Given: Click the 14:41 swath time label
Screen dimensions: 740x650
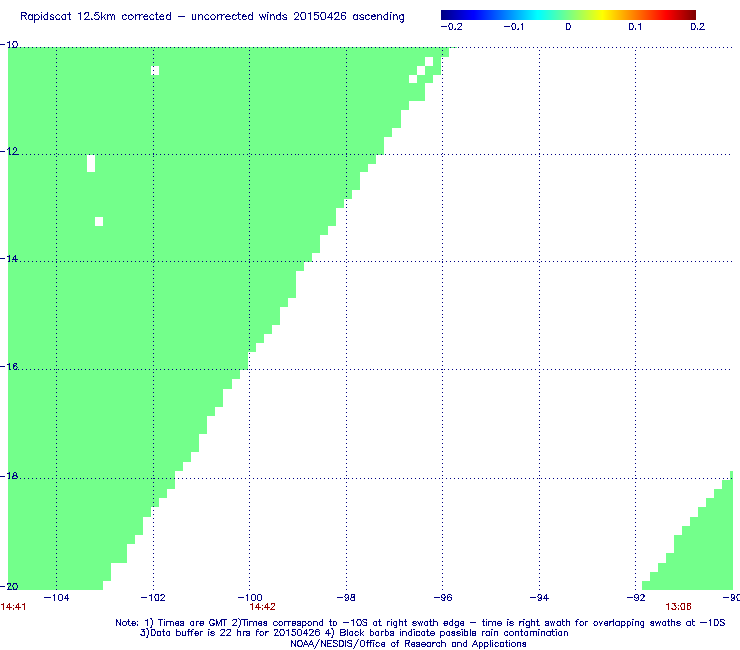Looking at the screenshot, I should pyautogui.click(x=13, y=607).
